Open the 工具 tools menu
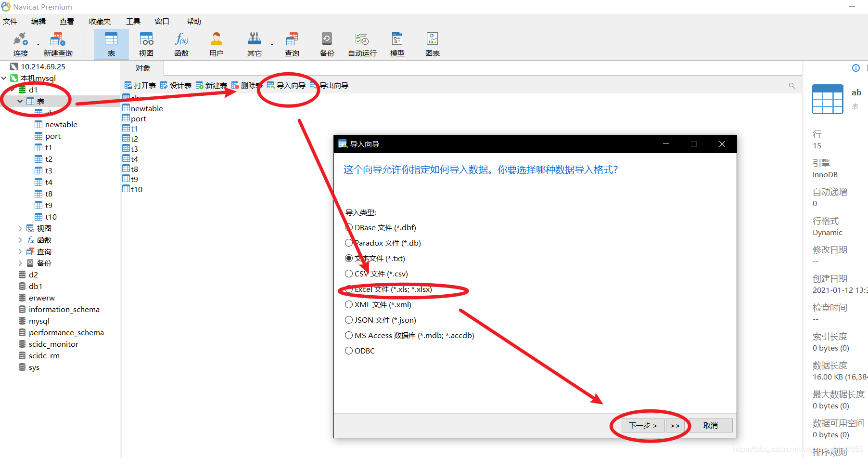868x458 pixels. pos(133,21)
